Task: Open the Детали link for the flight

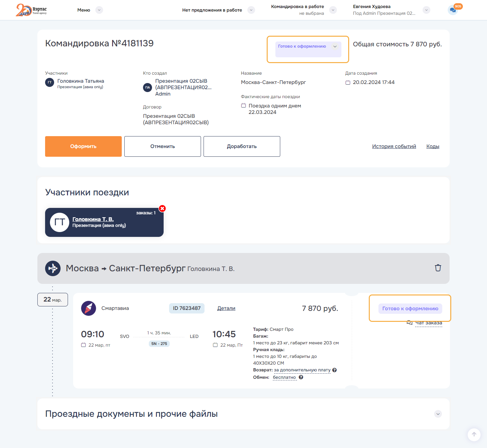Action: click(226, 308)
